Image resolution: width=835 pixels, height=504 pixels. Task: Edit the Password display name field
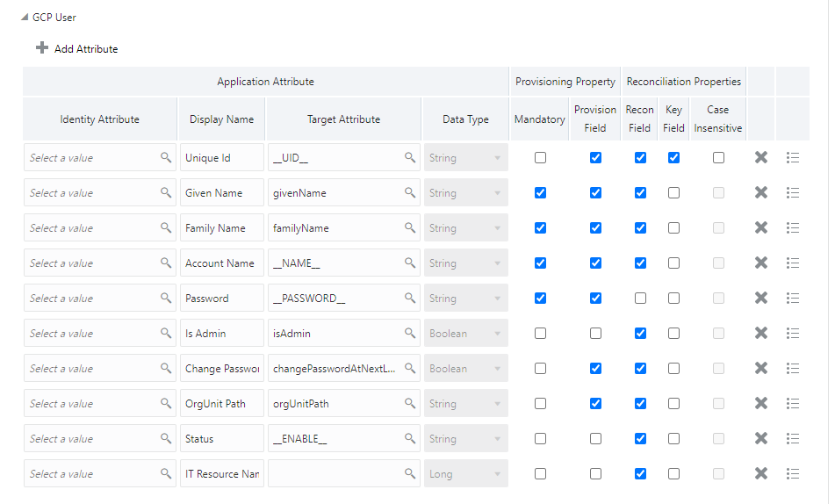click(x=221, y=298)
